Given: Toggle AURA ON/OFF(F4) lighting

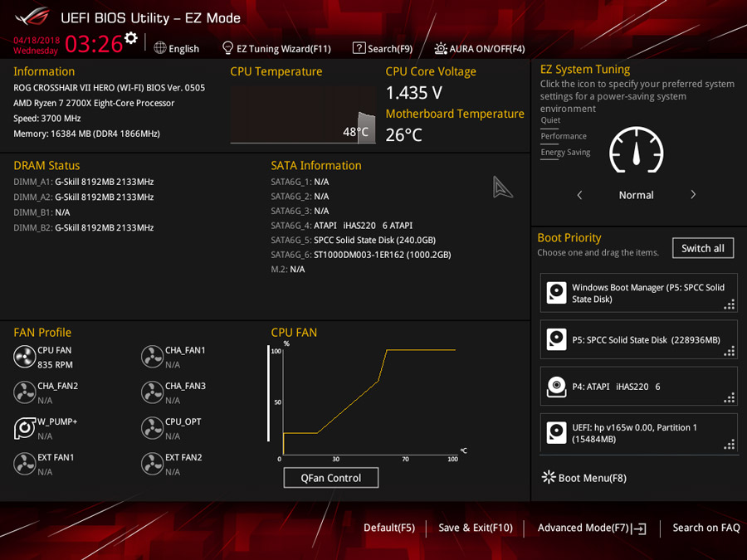Looking at the screenshot, I should point(479,49).
